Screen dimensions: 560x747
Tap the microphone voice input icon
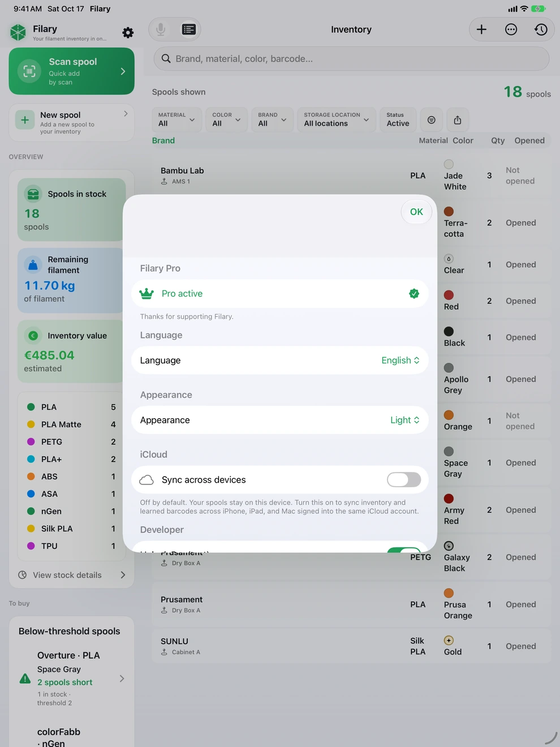point(161,29)
